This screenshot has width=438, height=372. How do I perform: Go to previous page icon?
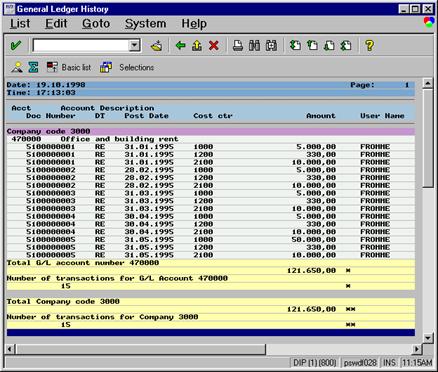pos(312,45)
